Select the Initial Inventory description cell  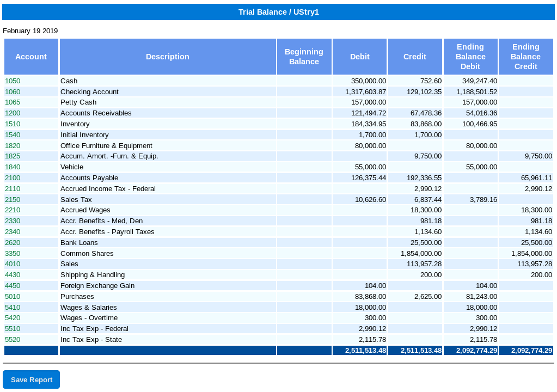[x=168, y=135]
